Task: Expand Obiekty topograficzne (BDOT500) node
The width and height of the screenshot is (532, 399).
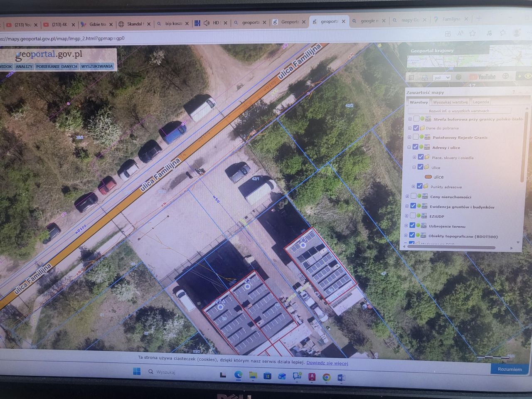Action: coord(406,236)
